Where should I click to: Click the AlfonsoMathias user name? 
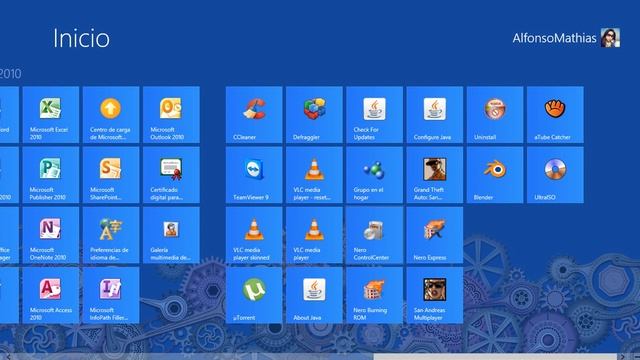click(554, 38)
